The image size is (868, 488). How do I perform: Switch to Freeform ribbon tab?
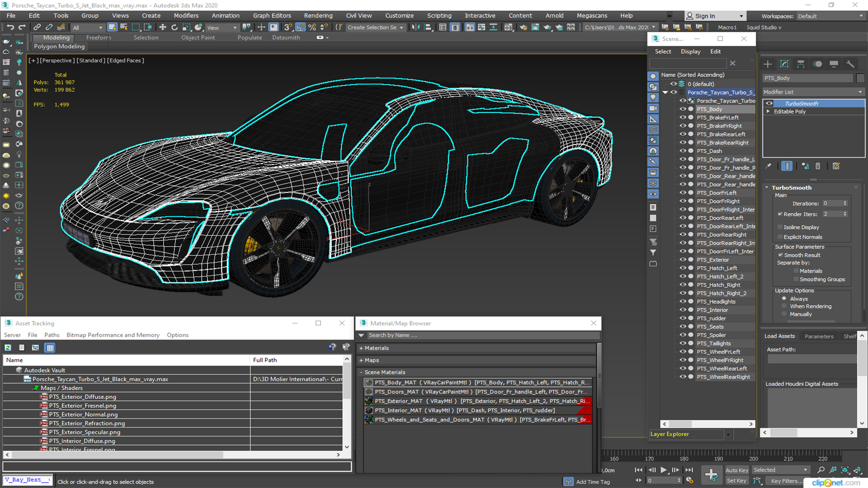[98, 38]
